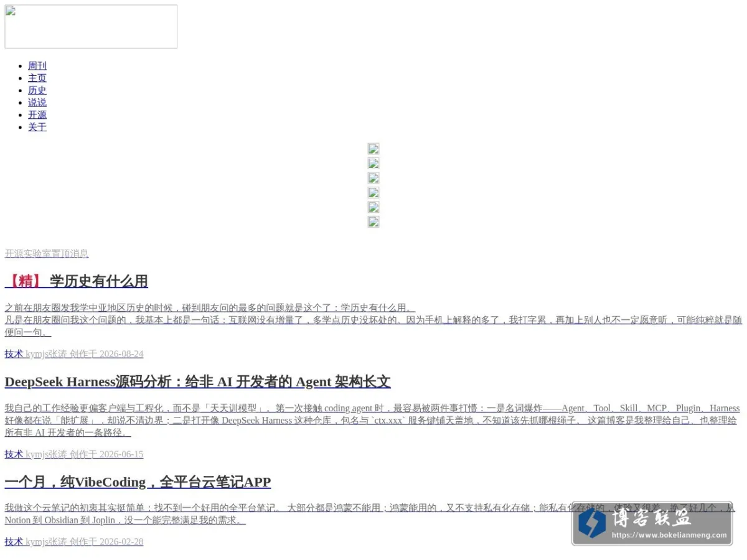Click the byline kymjs张涛 创作于 2026-02-28

pyautogui.click(x=85, y=542)
